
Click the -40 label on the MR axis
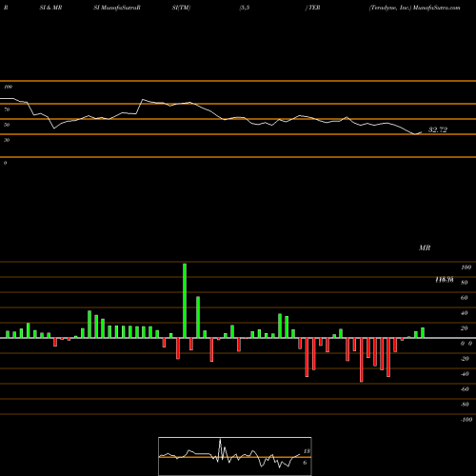(x=465, y=374)
